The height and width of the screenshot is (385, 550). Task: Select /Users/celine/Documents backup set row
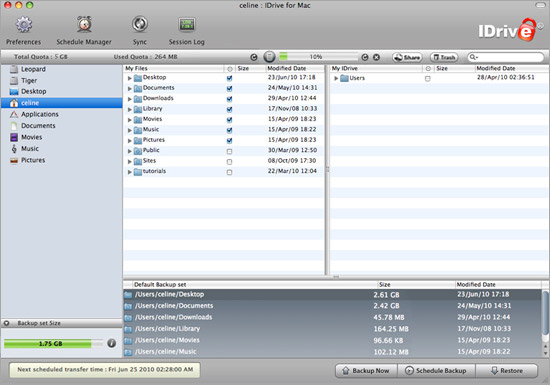point(333,306)
